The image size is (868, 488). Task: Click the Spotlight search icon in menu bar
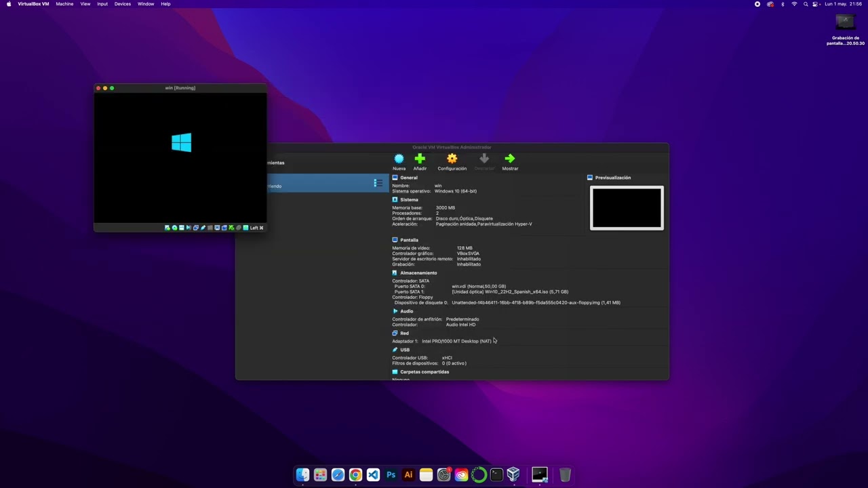tap(806, 4)
